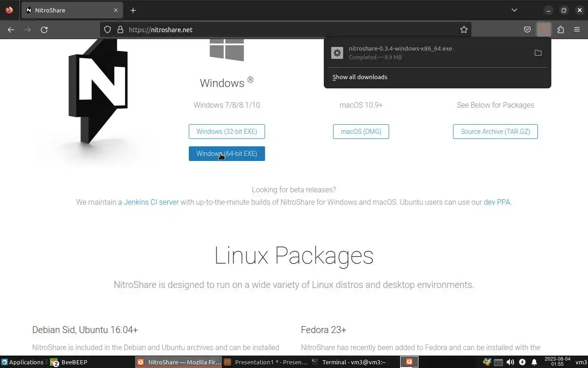The height and width of the screenshot is (368, 588).
Task: Download Windows (64-bit EXE)
Action: [x=226, y=154]
